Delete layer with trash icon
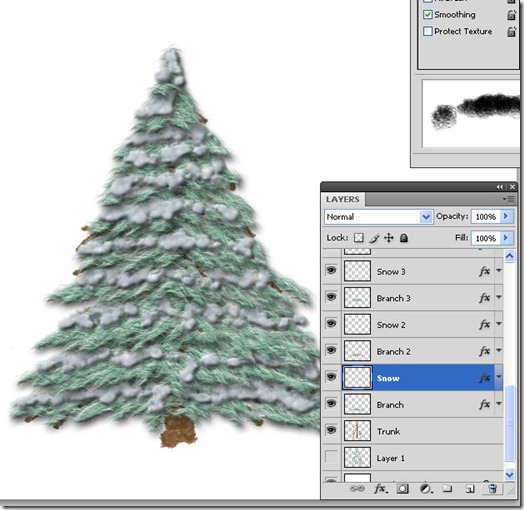The image size is (524, 510). pos(492,489)
